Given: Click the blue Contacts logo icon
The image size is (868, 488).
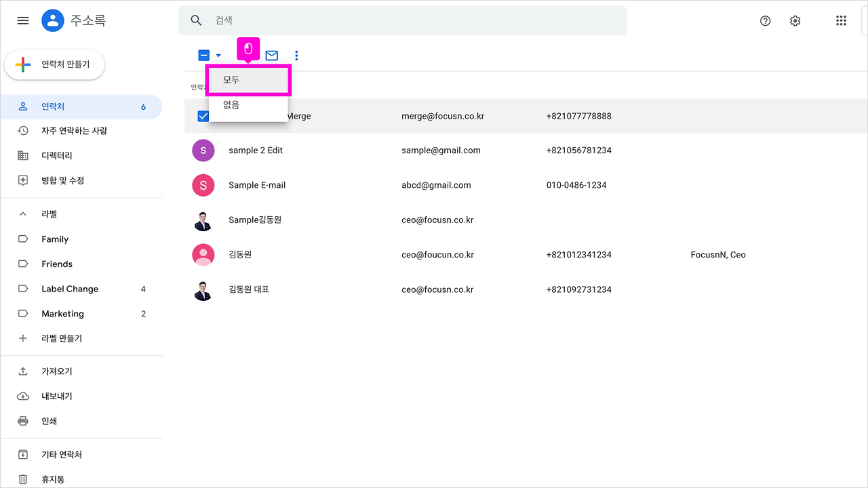Looking at the screenshot, I should pos(53,20).
